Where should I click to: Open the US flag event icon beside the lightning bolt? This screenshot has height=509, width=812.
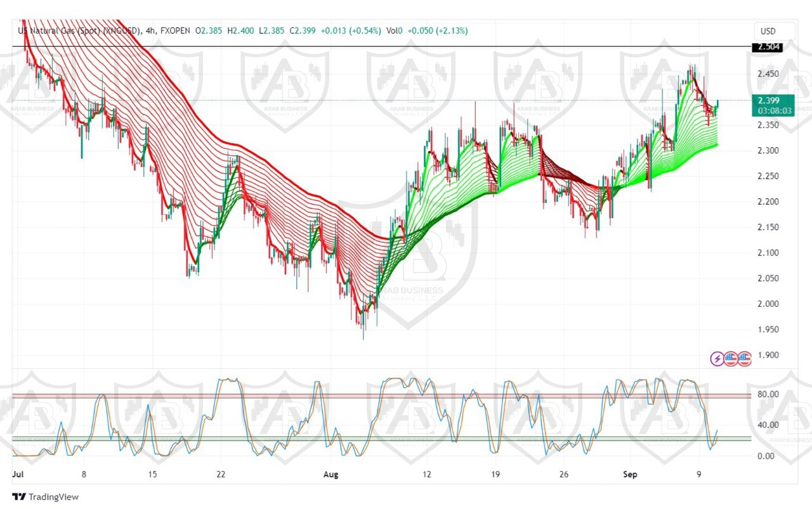(x=731, y=359)
